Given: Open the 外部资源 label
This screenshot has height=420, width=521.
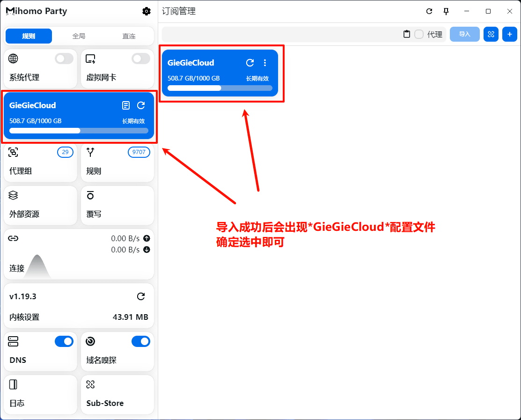Looking at the screenshot, I should (x=24, y=214).
